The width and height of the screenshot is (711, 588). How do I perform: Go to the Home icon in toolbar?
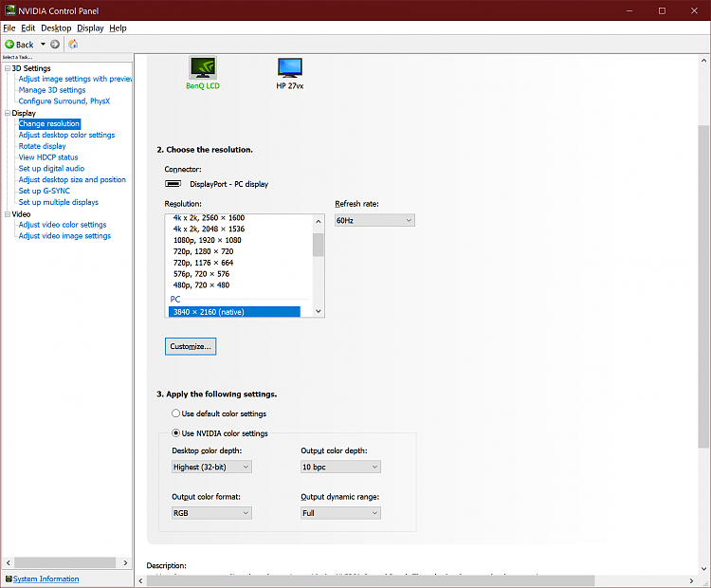click(x=73, y=44)
